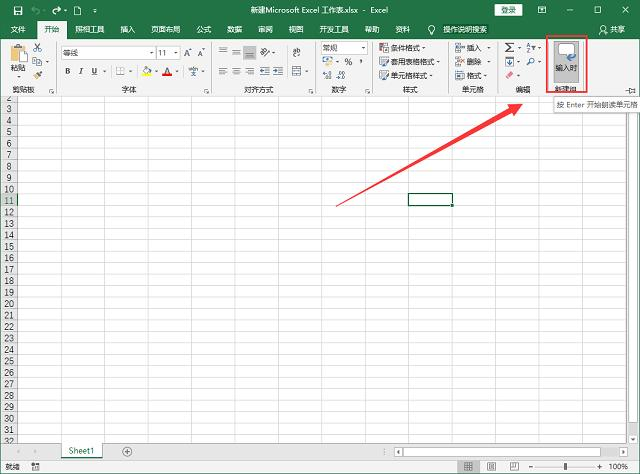Toggle bold formatting

click(68, 71)
